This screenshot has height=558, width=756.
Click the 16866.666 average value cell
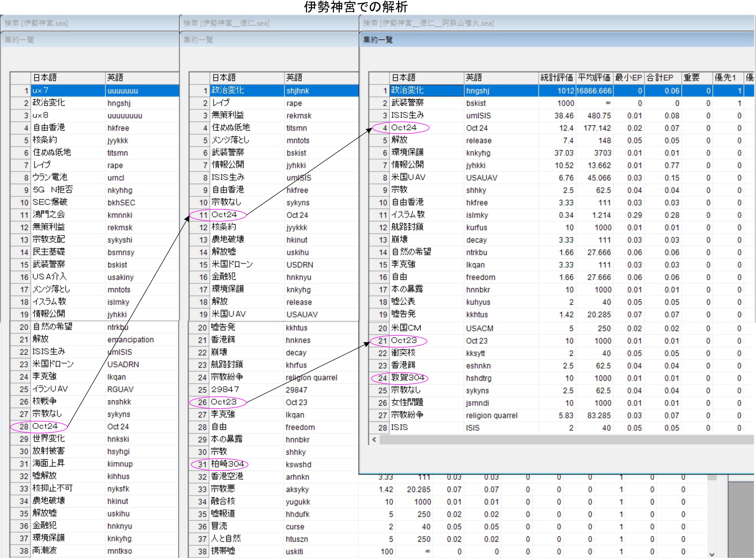point(594,90)
